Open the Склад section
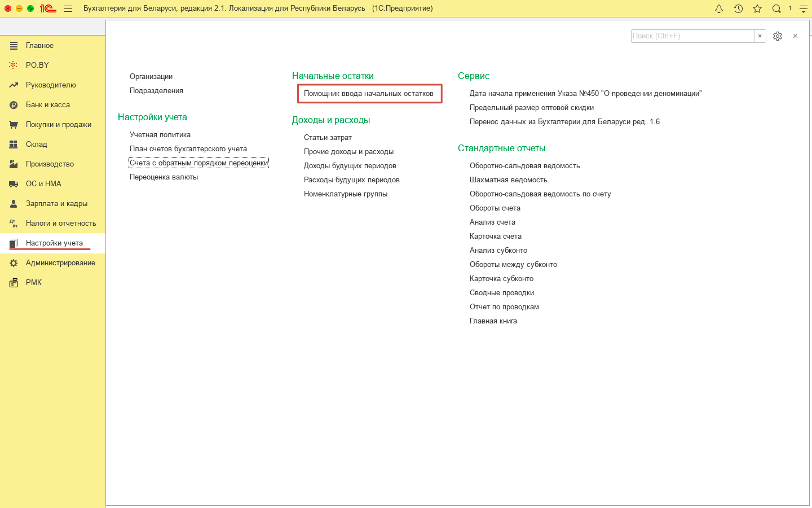The height and width of the screenshot is (508, 812). tap(37, 144)
